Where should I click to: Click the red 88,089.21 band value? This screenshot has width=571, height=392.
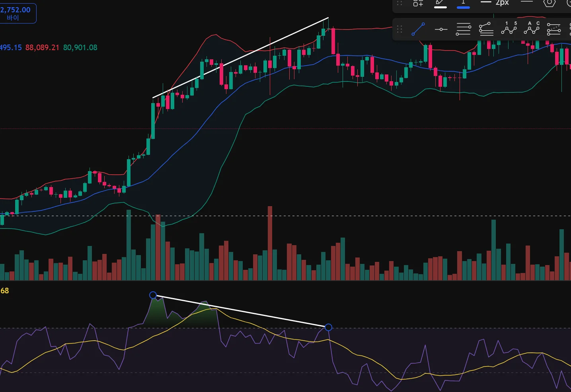coord(42,47)
